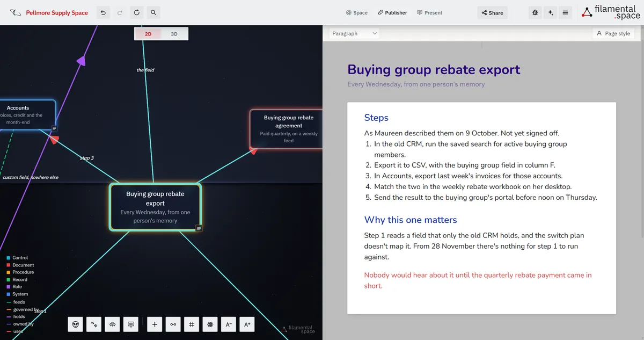Switch to 3D view
Image resolution: width=644 pixels, height=340 pixels.
174,34
